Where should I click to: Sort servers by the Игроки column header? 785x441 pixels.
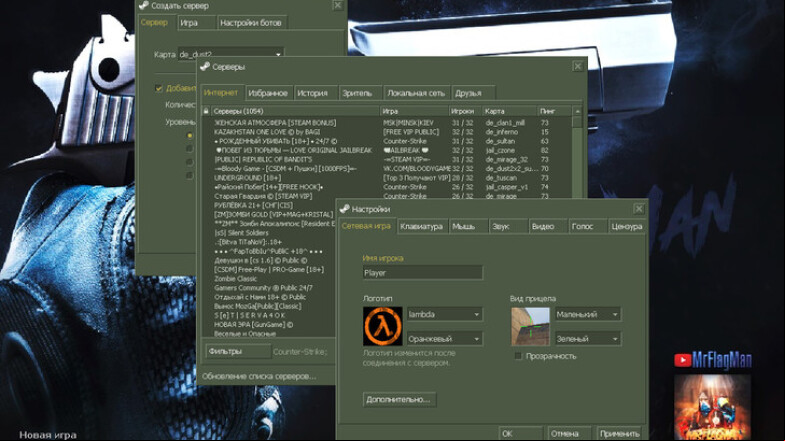pos(465,111)
